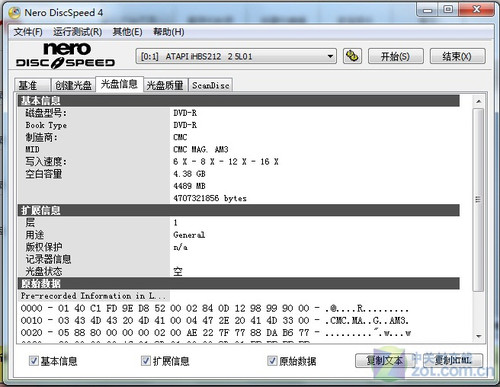The height and width of the screenshot is (387, 500).
Task: Click the hex data row 0000
Action: tap(215, 308)
